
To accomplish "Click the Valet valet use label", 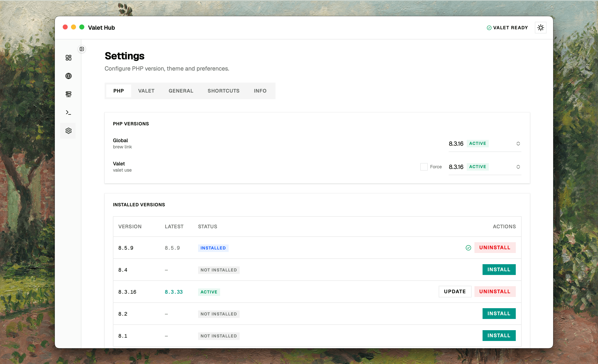I will [x=122, y=167].
